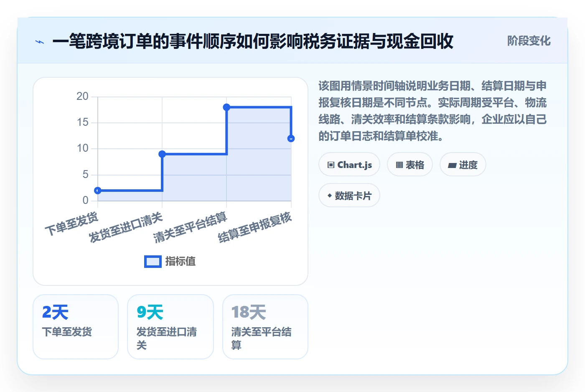
Task: Click the 下单至发货 x-axis label
Action: point(72,224)
